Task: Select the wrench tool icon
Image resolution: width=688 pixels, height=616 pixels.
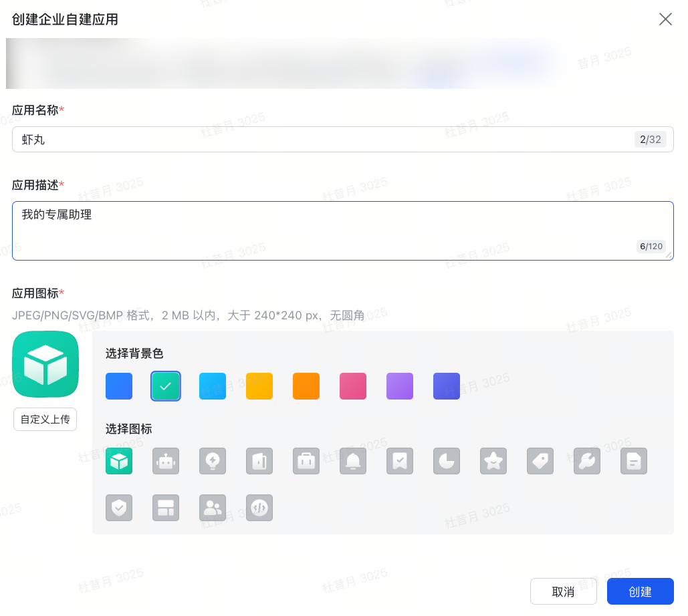Action: pyautogui.click(x=587, y=461)
